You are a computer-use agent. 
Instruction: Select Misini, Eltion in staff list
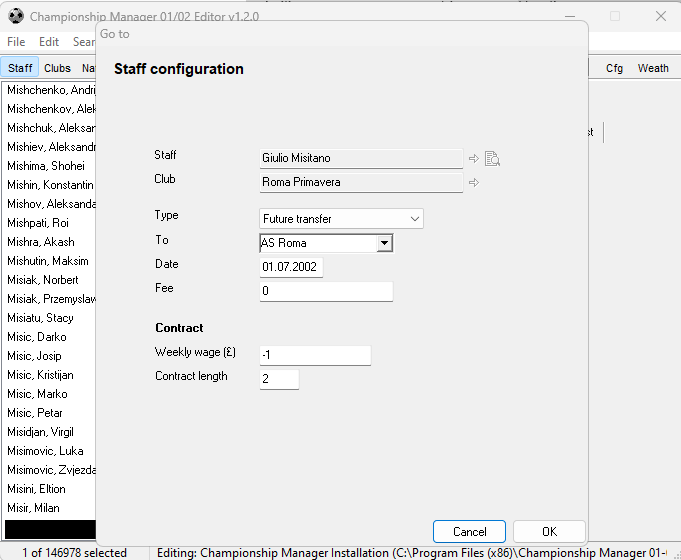50,489
